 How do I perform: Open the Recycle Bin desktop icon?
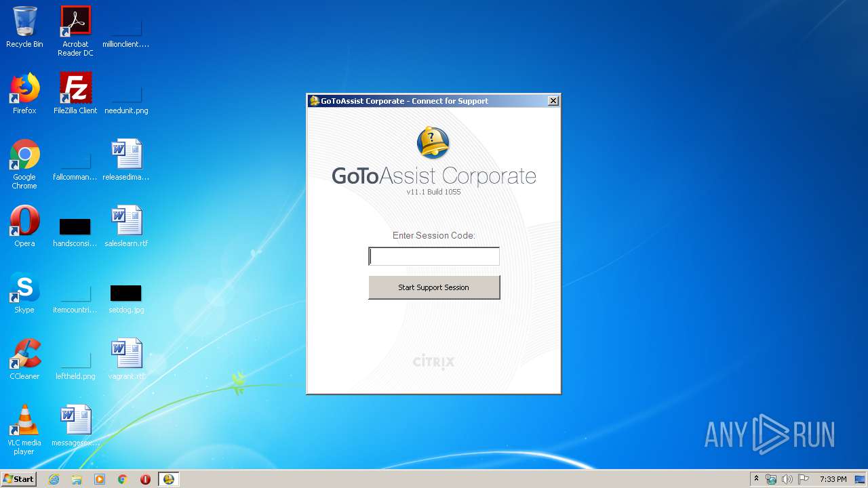click(24, 27)
